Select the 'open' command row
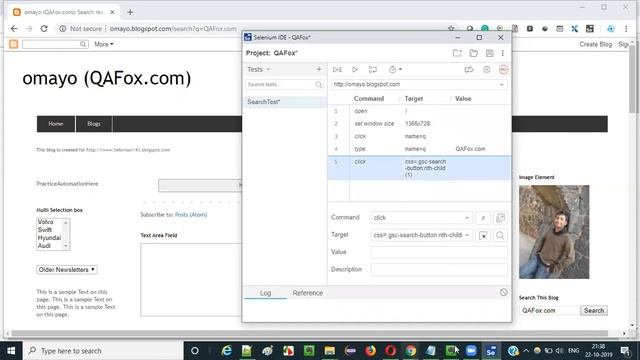640x360 pixels. 419,111
